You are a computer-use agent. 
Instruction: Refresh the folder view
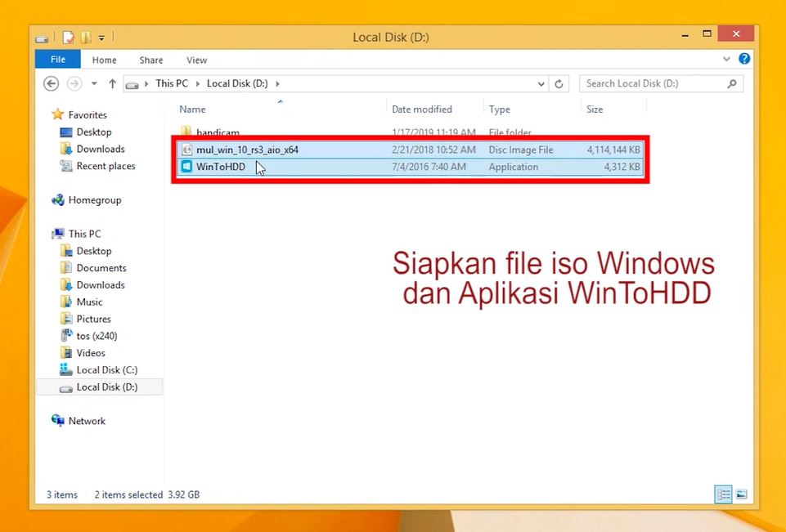tap(559, 83)
